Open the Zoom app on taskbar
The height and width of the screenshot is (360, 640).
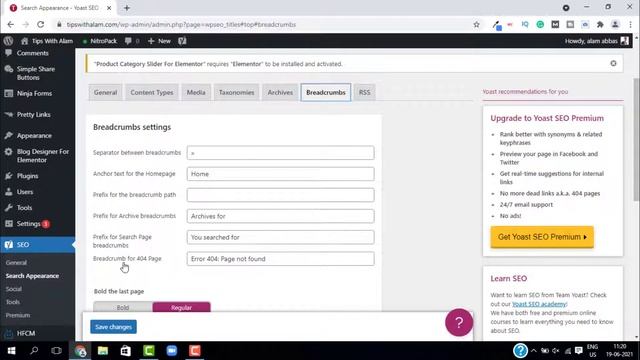point(172,351)
